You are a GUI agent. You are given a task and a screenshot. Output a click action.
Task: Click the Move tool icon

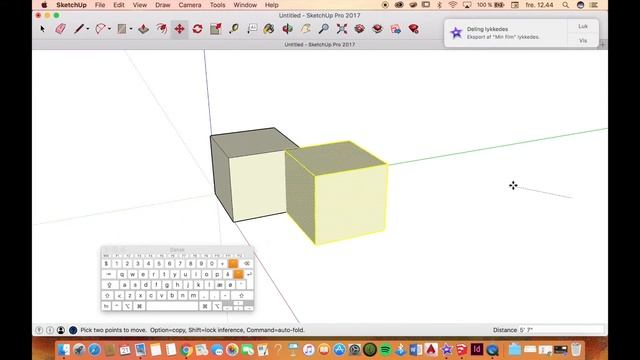pos(180,29)
